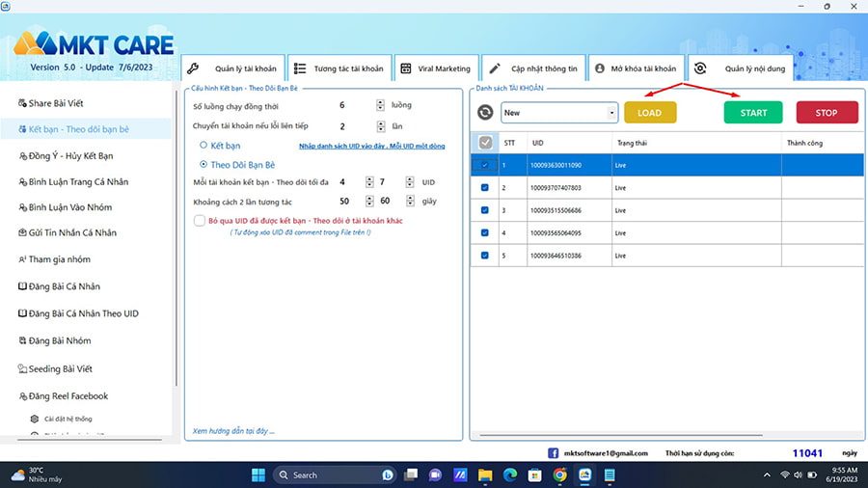Open the Nhập danh sách UID vào đây link
The height and width of the screenshot is (488, 868).
point(372,146)
